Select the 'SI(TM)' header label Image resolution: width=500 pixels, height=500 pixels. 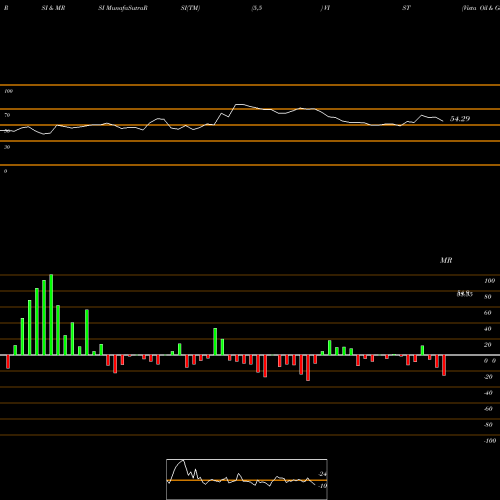click(190, 8)
